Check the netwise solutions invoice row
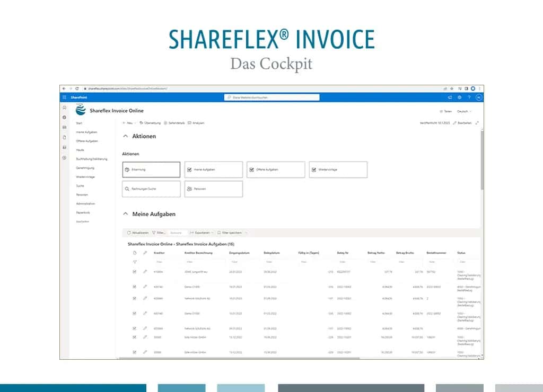Image resolution: width=543 pixels, height=392 pixels. coord(134,298)
